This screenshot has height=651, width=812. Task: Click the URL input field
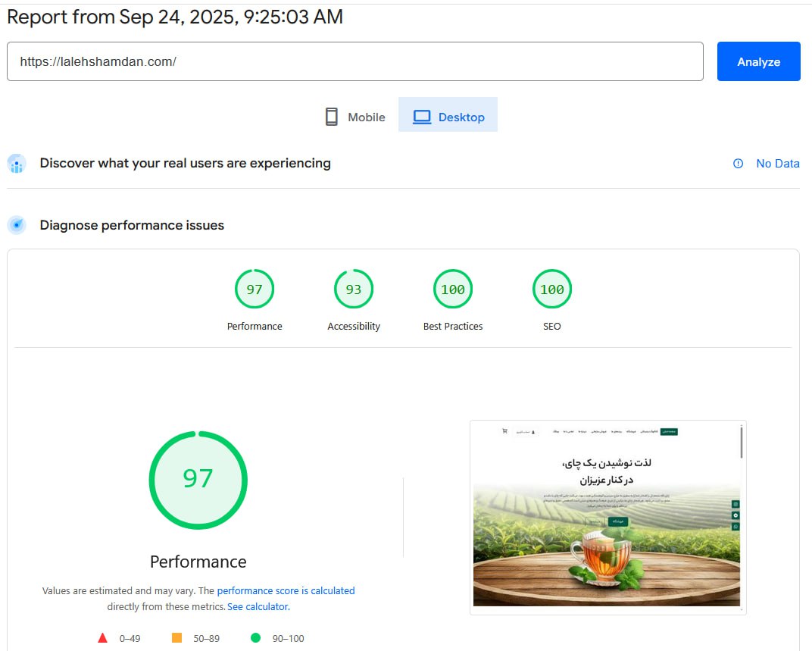pyautogui.click(x=354, y=61)
